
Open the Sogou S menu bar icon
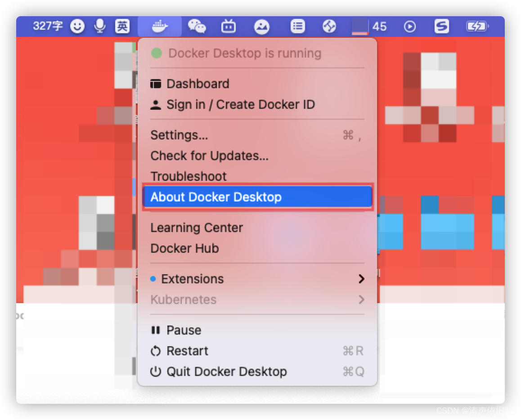click(441, 26)
